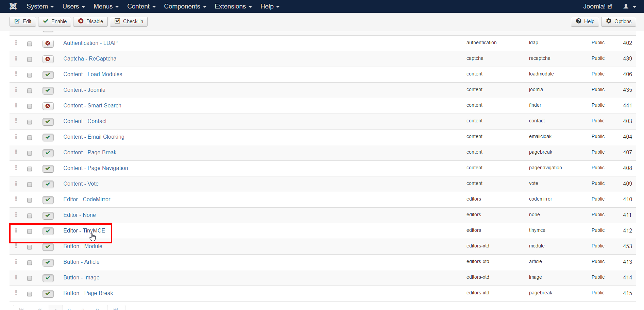
Task: Toggle status icon for Content - Contact
Action: pos(48,121)
